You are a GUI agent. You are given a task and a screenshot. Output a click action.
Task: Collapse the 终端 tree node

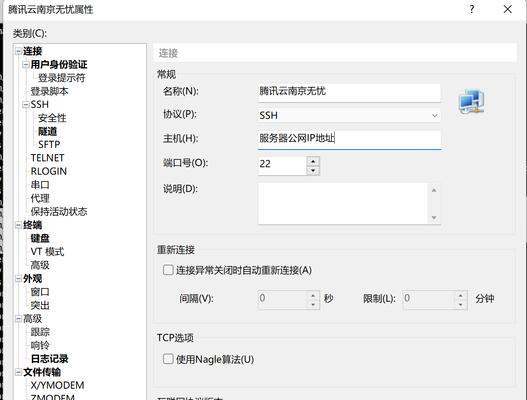[x=18, y=225]
